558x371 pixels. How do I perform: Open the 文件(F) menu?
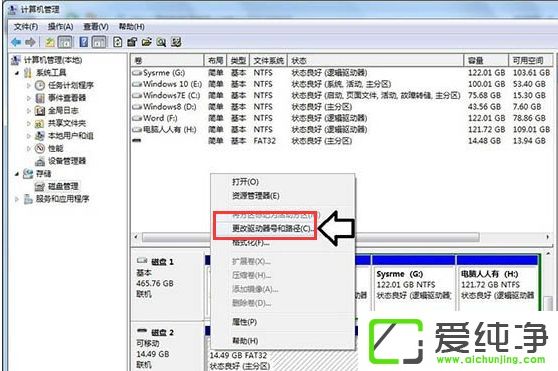(26, 27)
